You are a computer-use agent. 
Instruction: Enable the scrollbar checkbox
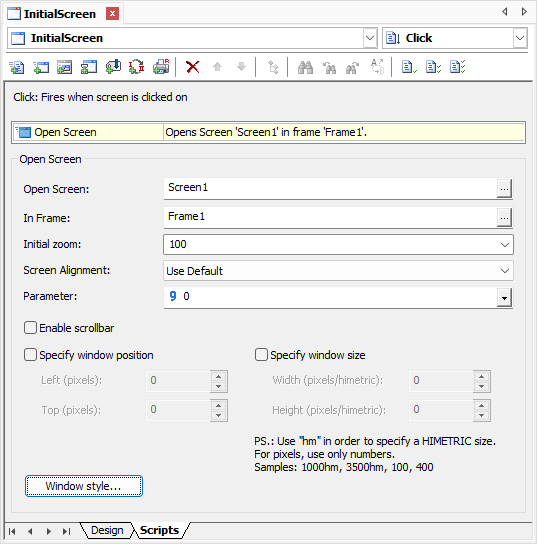[30, 328]
